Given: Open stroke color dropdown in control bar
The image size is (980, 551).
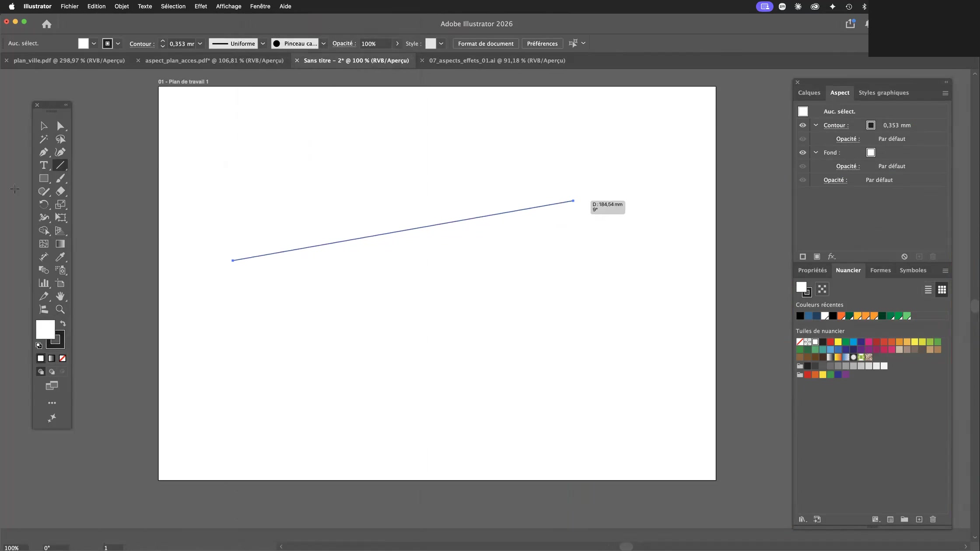Looking at the screenshot, I should 118,44.
